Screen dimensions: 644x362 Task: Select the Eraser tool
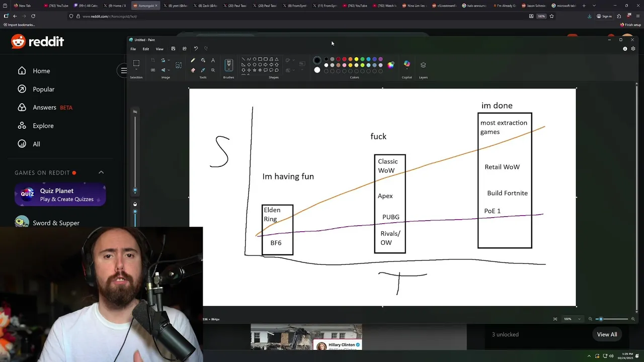tap(193, 70)
